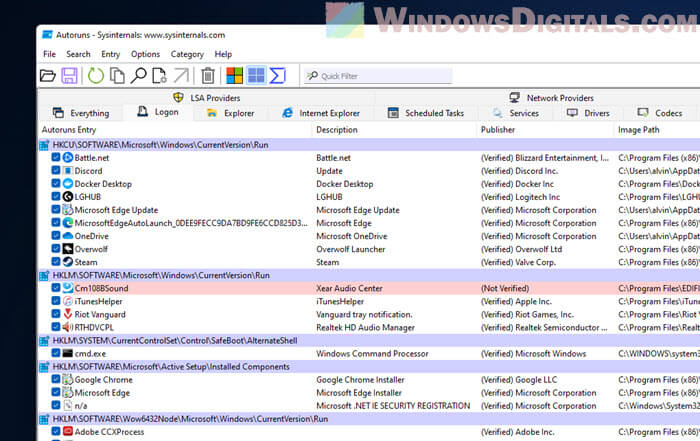Click the Overwolf entry icon

coord(68,249)
